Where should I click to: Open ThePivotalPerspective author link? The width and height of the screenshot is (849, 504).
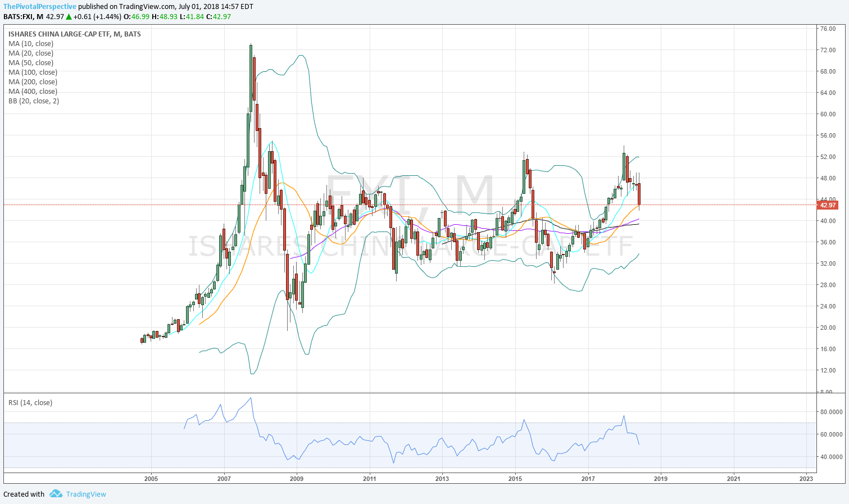pyautogui.click(x=40, y=6)
